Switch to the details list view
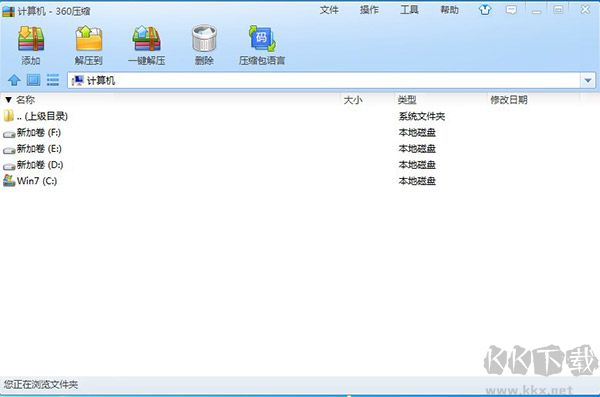Screen dimensions: 600x397 53,80
